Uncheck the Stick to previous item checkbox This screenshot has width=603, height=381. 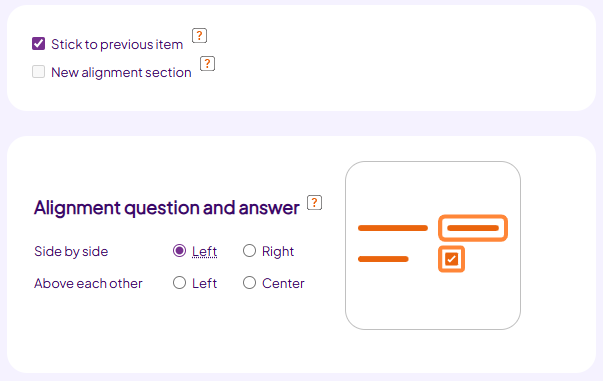pyautogui.click(x=38, y=44)
